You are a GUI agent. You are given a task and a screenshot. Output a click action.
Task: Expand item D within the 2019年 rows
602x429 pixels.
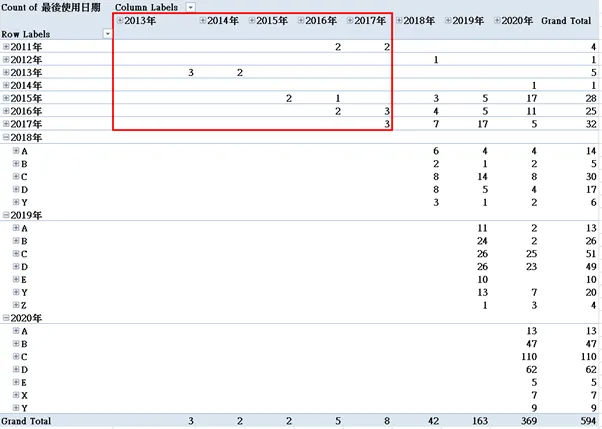click(x=16, y=267)
